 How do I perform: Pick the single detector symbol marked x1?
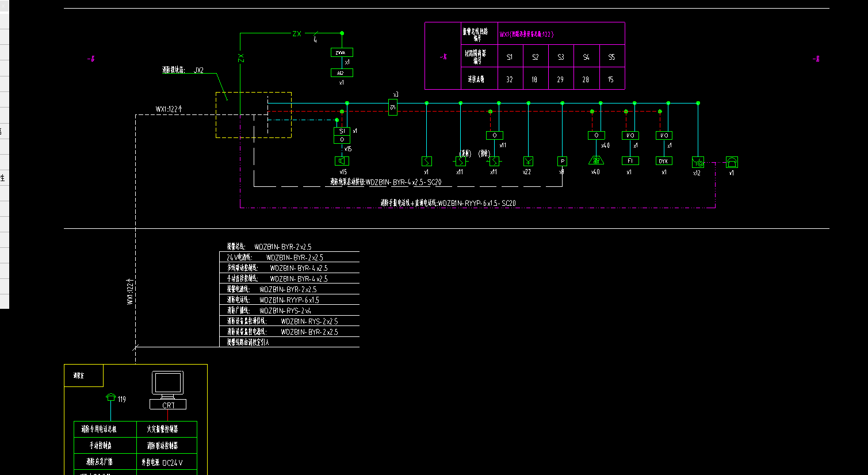coord(426,162)
